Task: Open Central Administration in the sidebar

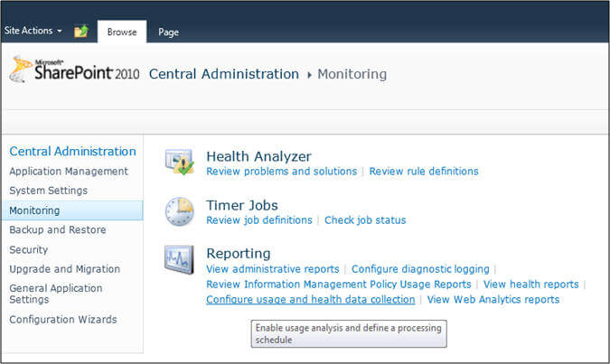Action: [x=73, y=151]
